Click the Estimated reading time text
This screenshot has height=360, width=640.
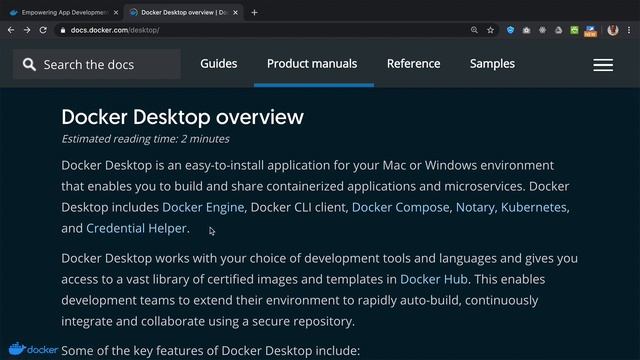tap(145, 139)
